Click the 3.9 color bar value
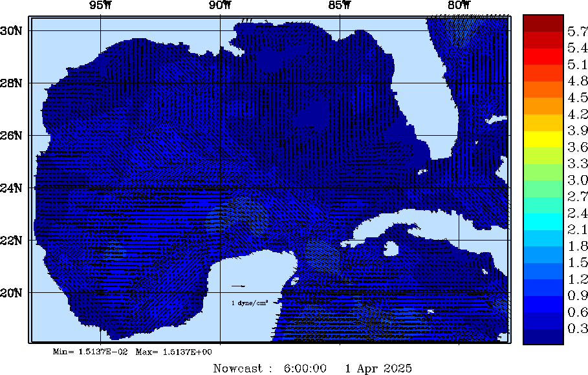588x375 pixels. tap(578, 131)
